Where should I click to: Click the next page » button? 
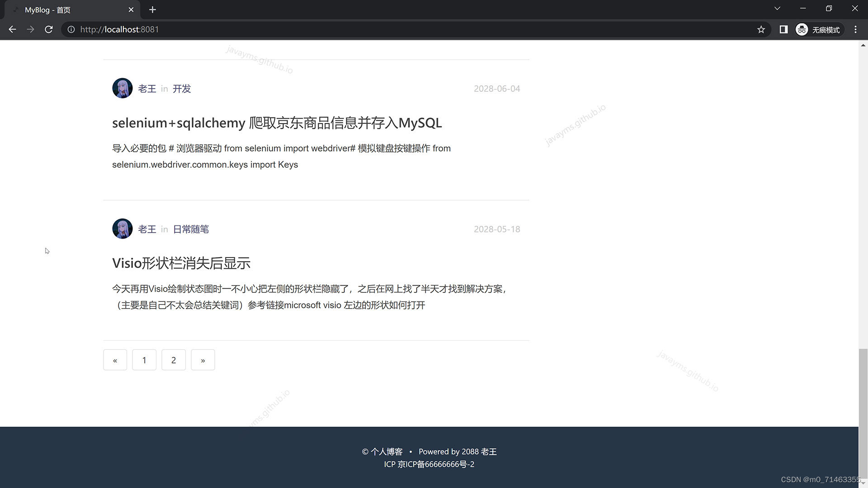203,360
